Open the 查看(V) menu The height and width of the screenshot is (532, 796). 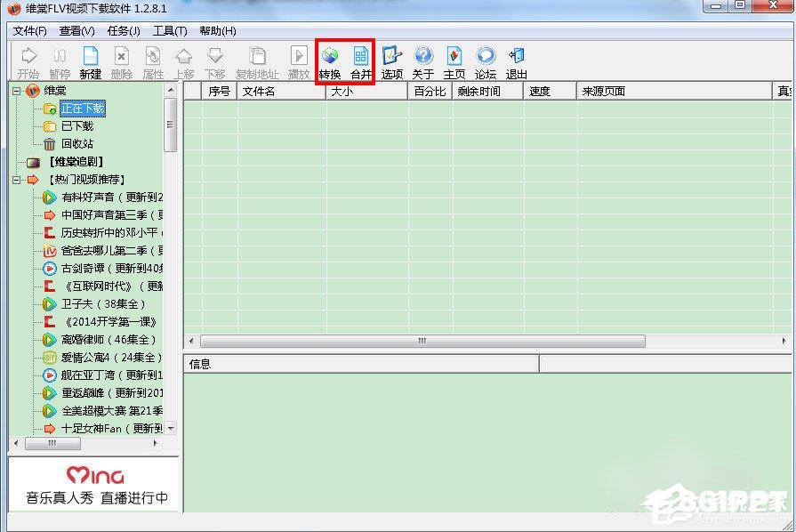tap(76, 31)
